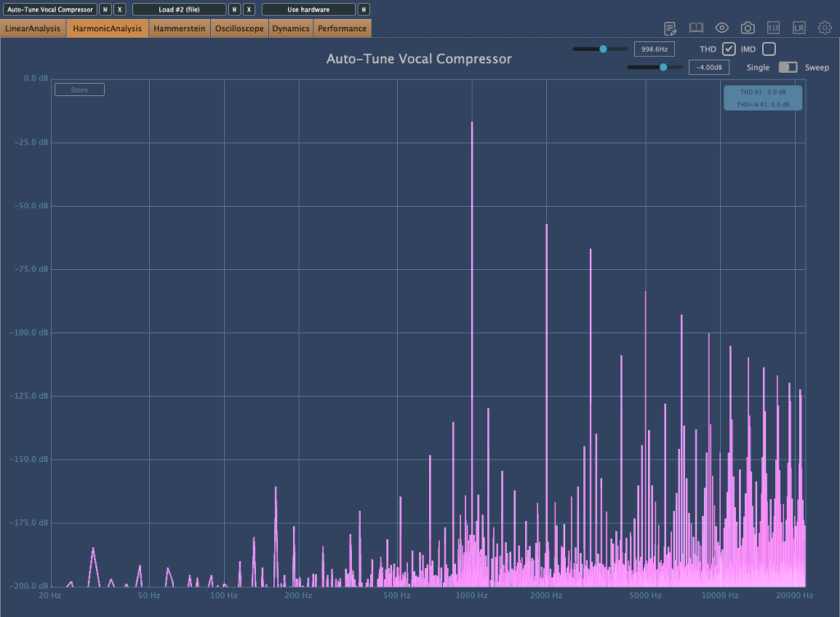Click the 1000 Hz axis label
The height and width of the screenshot is (617, 840).
472,595
